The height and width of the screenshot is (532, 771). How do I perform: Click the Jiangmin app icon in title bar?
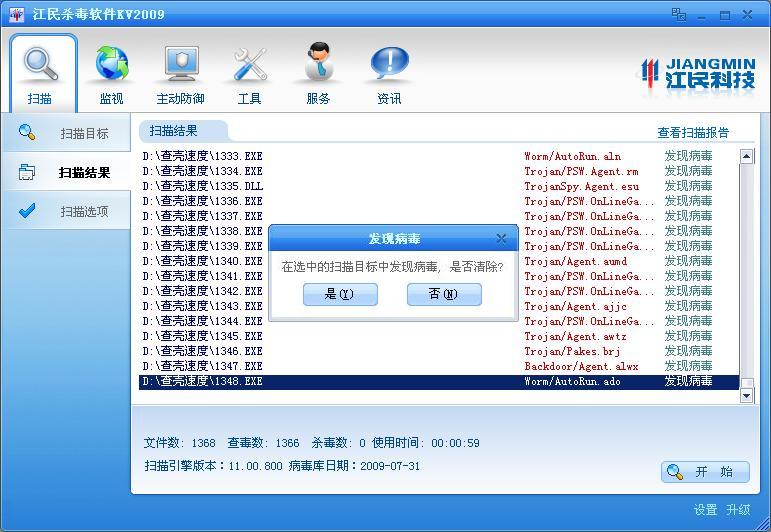[16, 14]
